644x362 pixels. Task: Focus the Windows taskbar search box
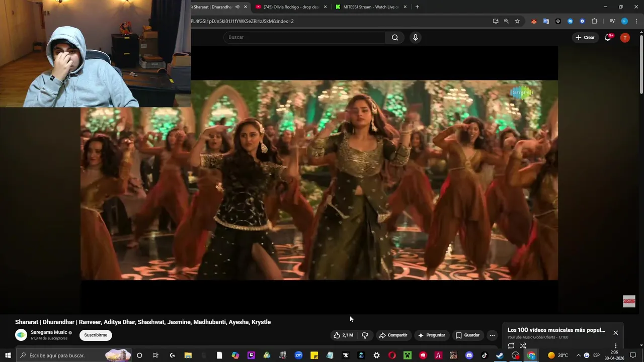pyautogui.click(x=74, y=355)
